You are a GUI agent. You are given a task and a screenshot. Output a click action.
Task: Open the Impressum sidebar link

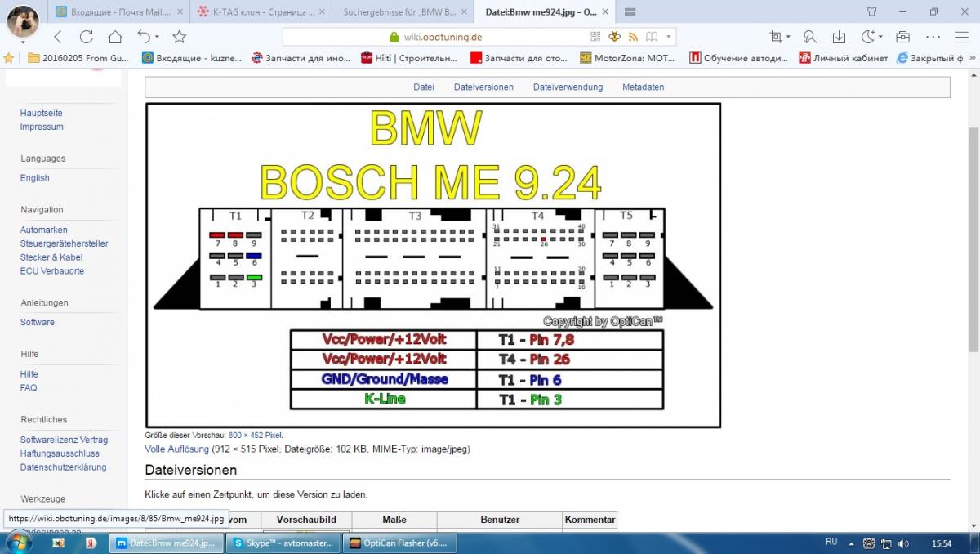point(42,127)
